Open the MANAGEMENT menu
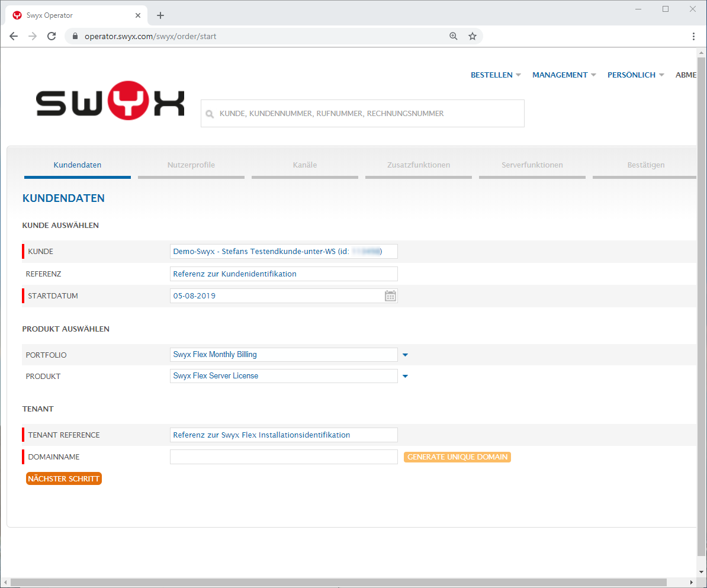Image resolution: width=707 pixels, height=588 pixels. click(564, 75)
